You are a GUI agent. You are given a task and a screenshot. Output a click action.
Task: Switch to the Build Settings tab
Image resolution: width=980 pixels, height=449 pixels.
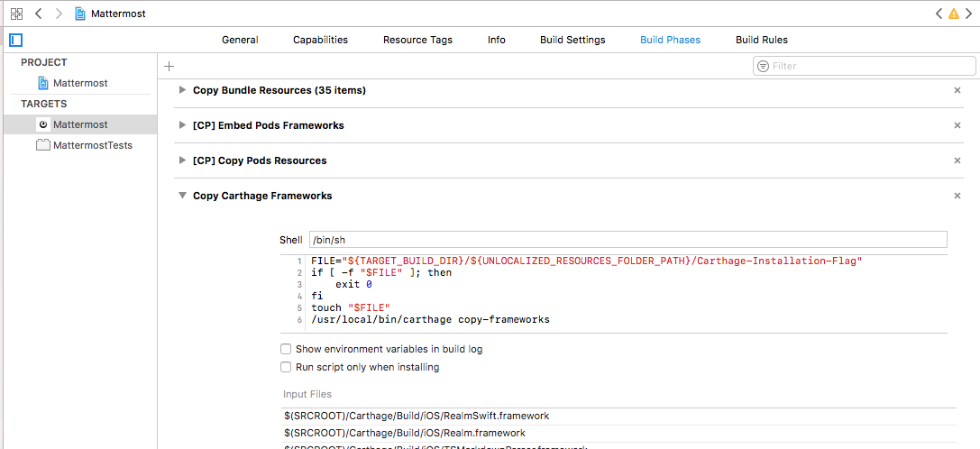coord(572,40)
